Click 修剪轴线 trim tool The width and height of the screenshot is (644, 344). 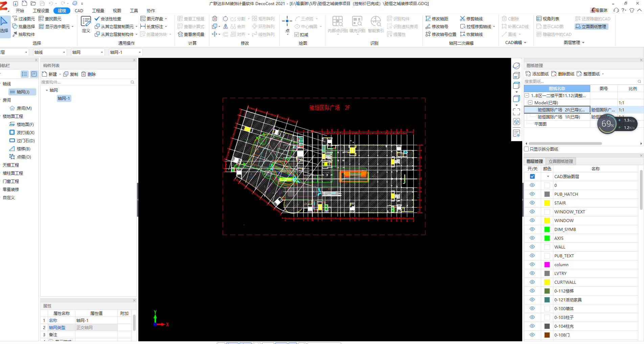click(x=471, y=19)
